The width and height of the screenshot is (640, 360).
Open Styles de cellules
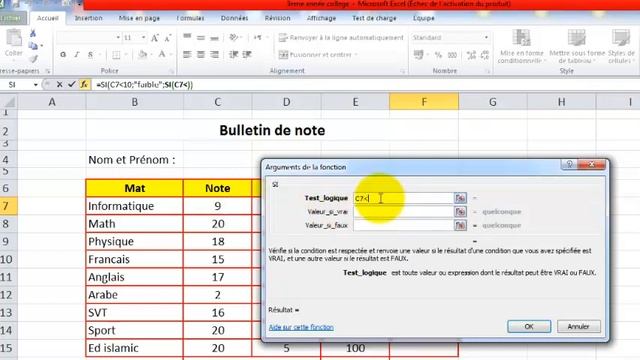[621, 47]
